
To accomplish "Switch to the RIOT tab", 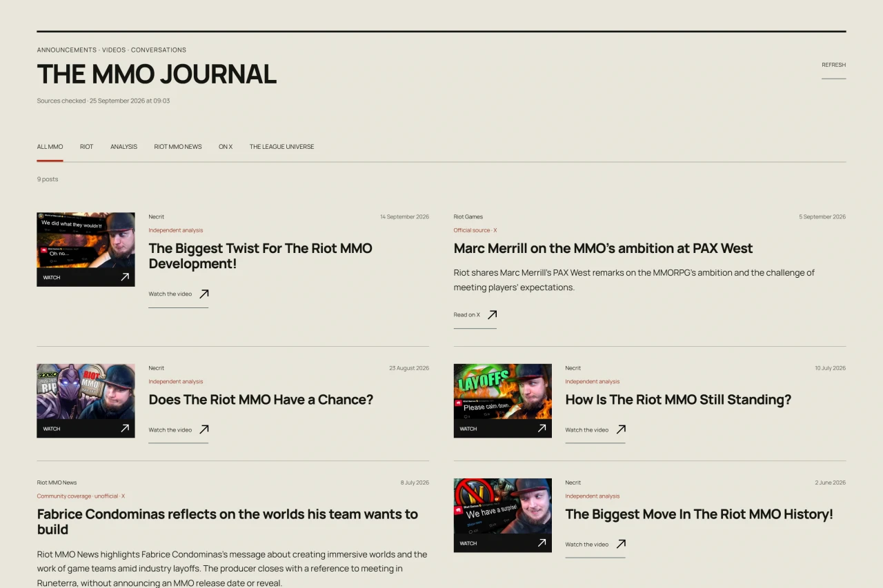I will (86, 147).
